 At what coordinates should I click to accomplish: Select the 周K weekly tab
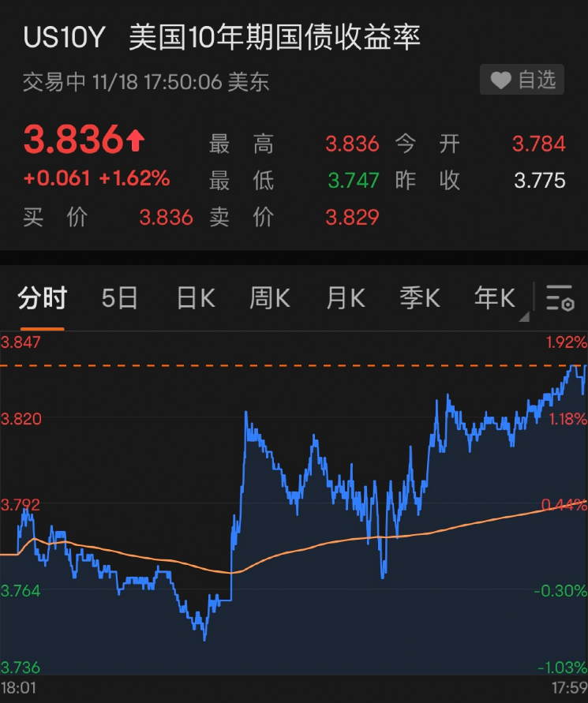pos(270,298)
